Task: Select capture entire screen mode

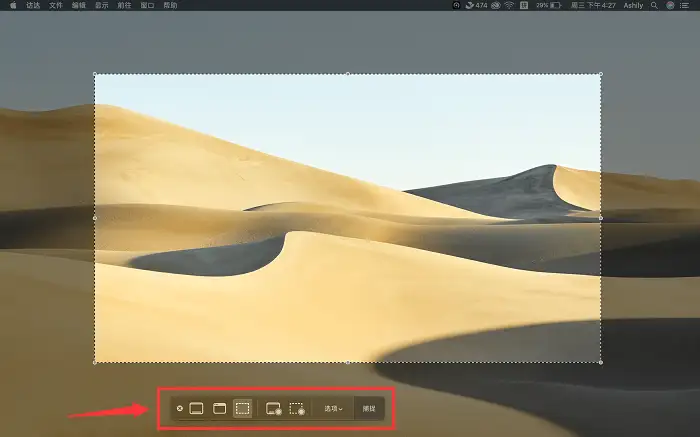Action: (x=196, y=408)
